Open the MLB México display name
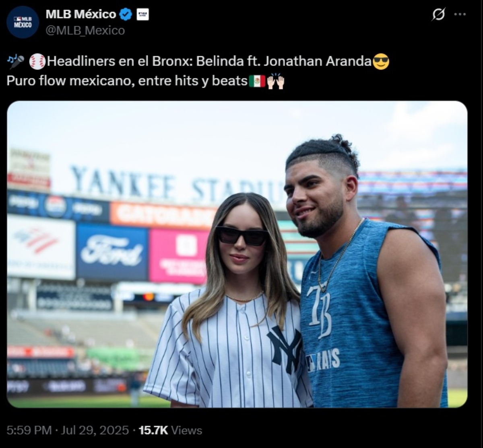 point(81,14)
